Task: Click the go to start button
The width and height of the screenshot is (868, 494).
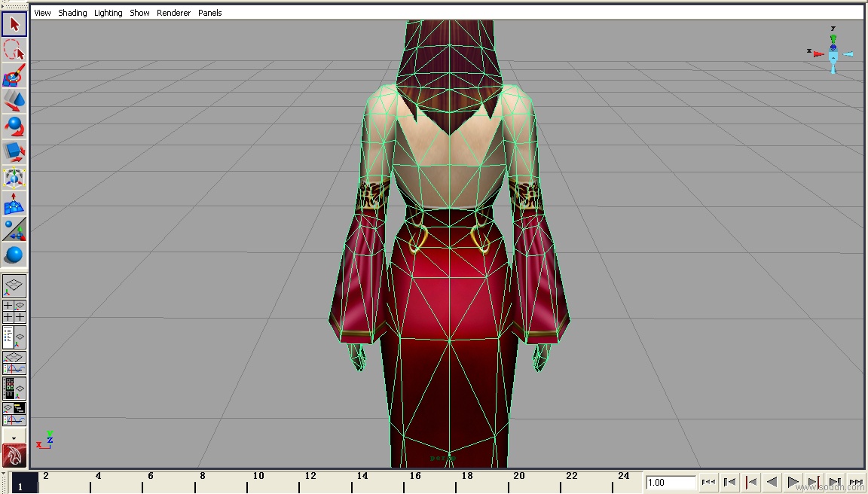Action: coord(708,482)
